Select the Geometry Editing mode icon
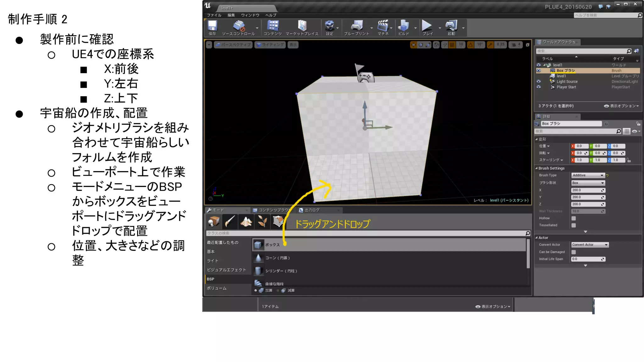 278,222
